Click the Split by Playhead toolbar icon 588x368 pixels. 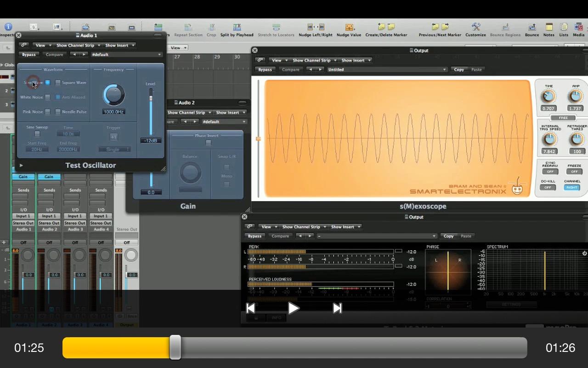[237, 28]
